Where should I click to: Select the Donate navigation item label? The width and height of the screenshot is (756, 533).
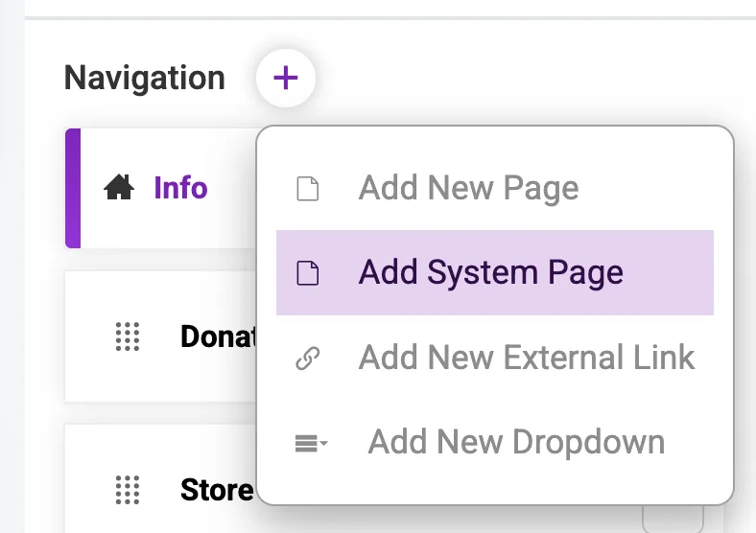218,336
